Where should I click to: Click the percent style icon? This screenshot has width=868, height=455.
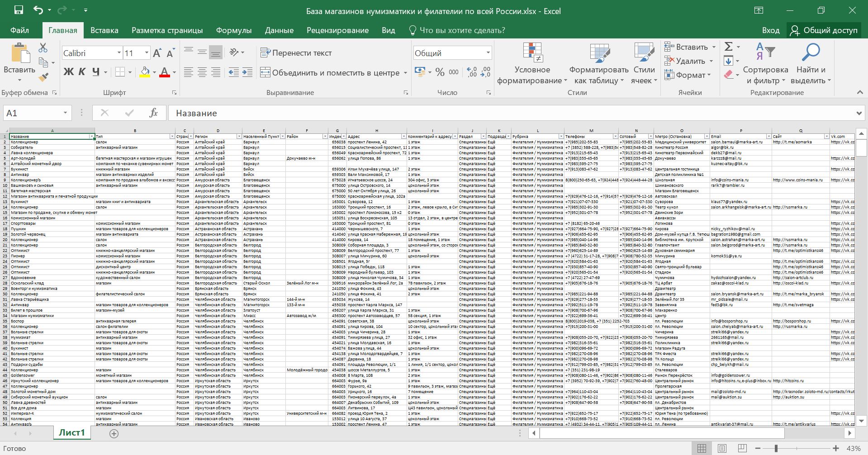pyautogui.click(x=440, y=72)
